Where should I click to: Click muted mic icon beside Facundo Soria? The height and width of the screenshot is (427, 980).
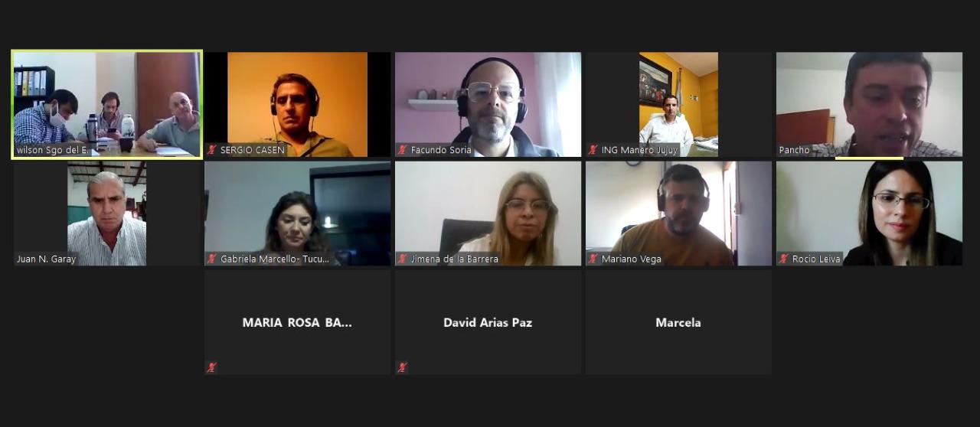coord(402,150)
